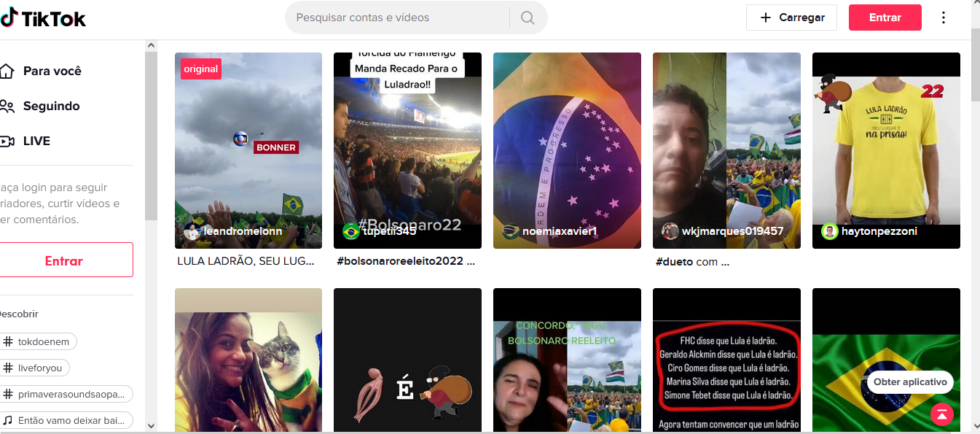Click wkjmarques019457's avatar
This screenshot has height=434, width=980.
click(670, 231)
